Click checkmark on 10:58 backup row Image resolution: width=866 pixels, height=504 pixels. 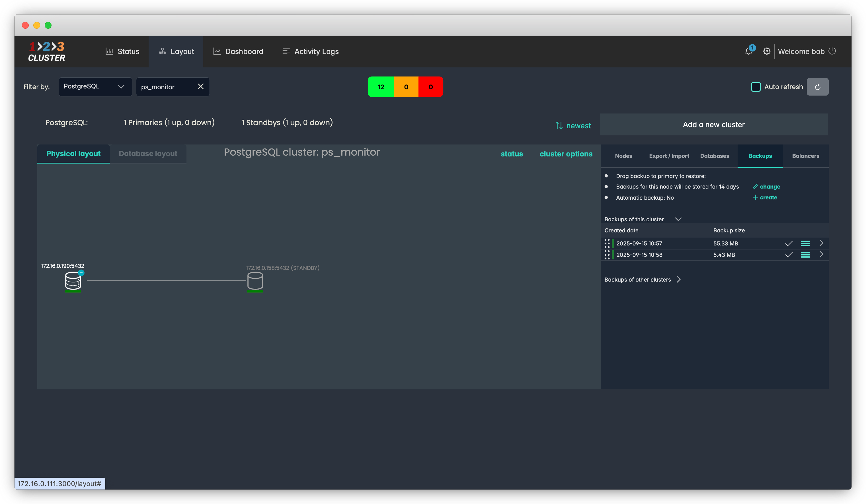(x=789, y=255)
